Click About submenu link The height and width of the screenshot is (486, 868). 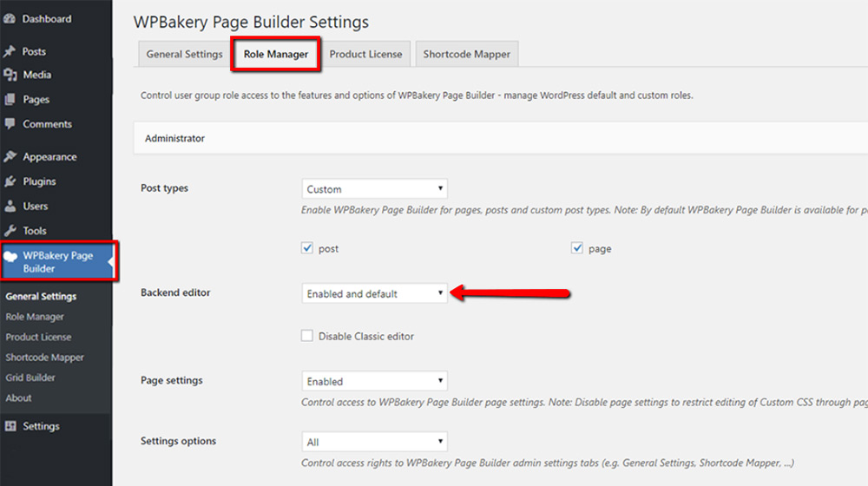(18, 398)
